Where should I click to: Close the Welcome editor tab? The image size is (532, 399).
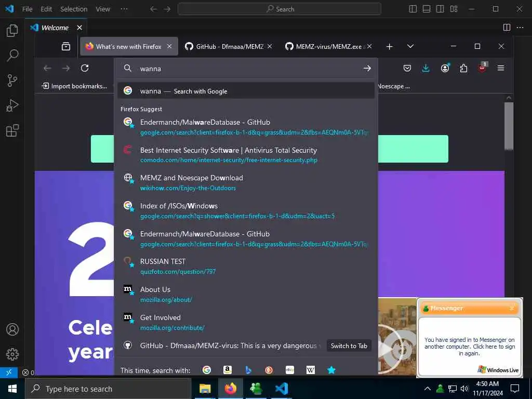79,28
